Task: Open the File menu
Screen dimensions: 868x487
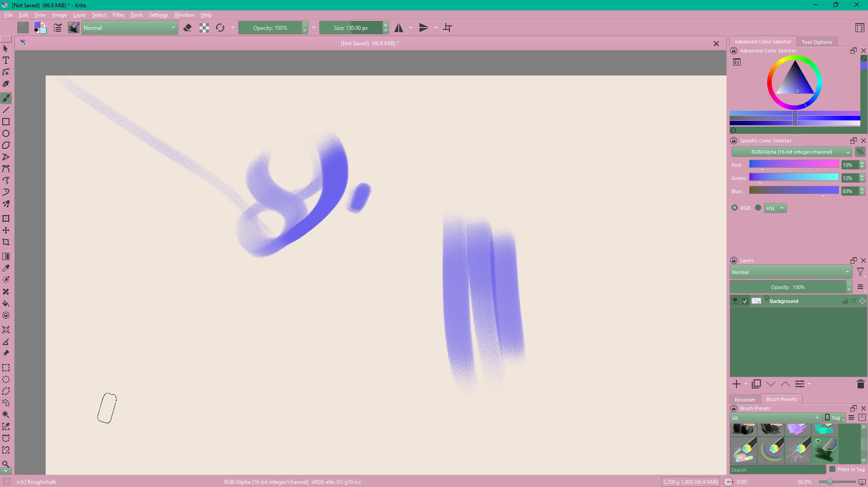Action: click(9, 15)
